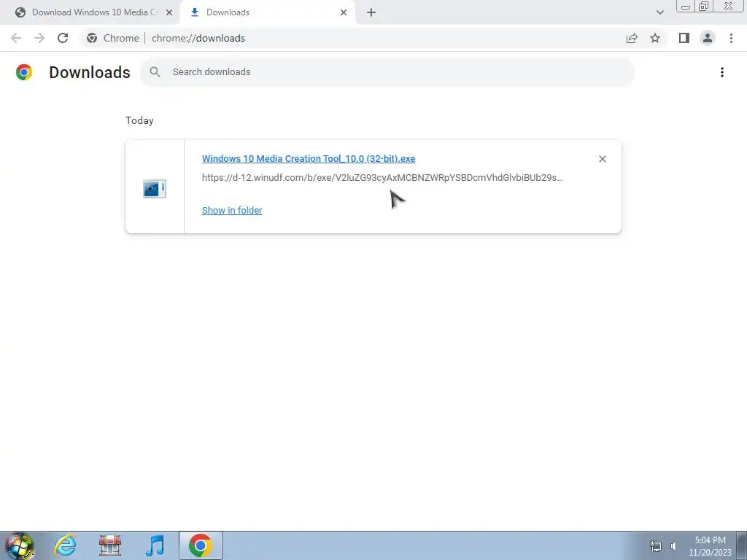The height and width of the screenshot is (560, 747).
Task: Click the Show desktop strip after the clock
Action: (x=742, y=545)
